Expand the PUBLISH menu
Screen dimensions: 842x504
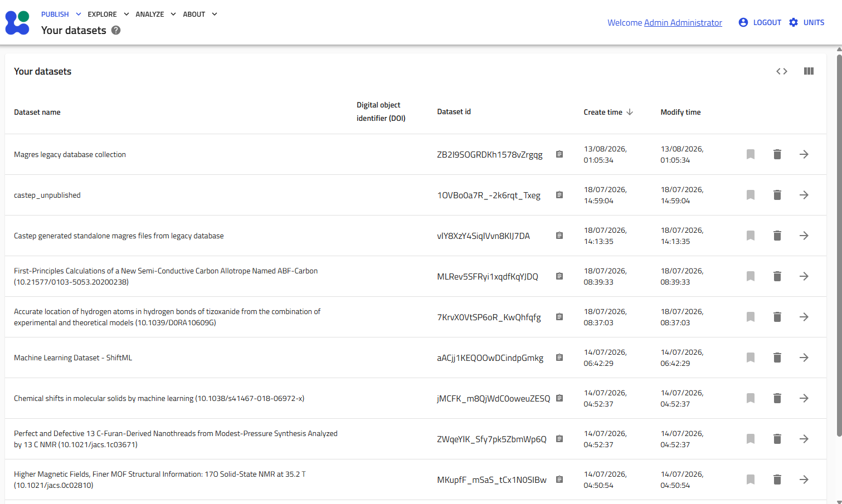(x=61, y=14)
